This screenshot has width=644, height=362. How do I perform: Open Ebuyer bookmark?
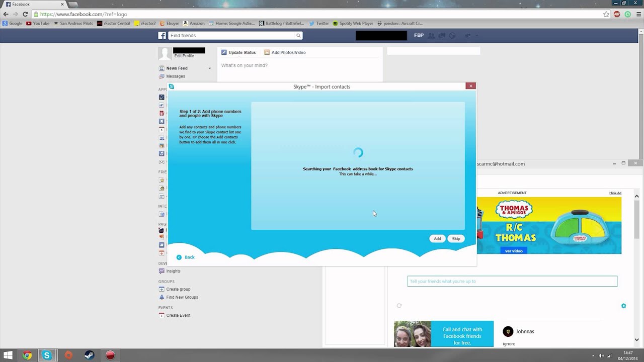(x=170, y=23)
